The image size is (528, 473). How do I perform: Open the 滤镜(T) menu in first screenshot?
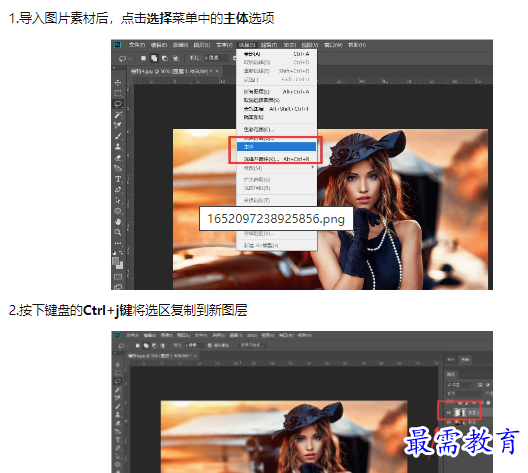[269, 45]
